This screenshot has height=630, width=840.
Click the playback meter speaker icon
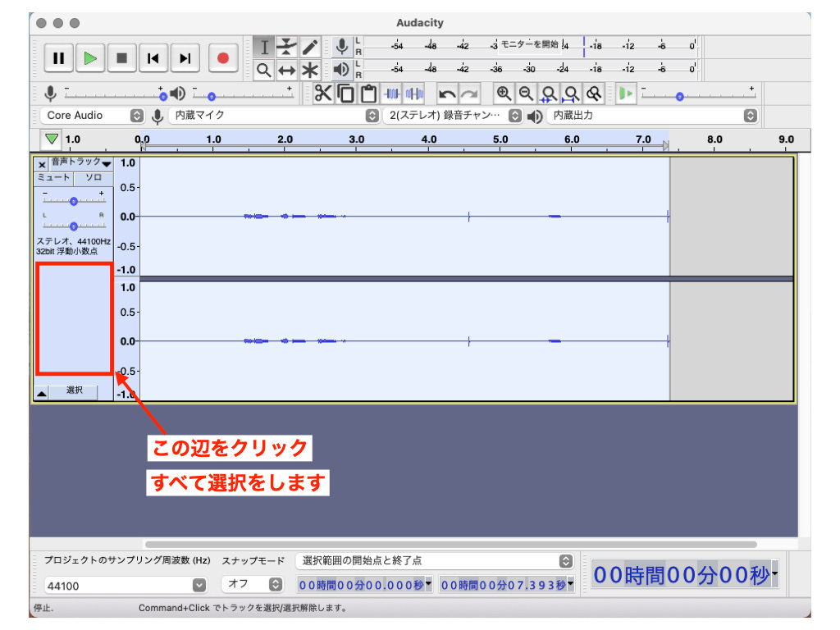[x=341, y=70]
